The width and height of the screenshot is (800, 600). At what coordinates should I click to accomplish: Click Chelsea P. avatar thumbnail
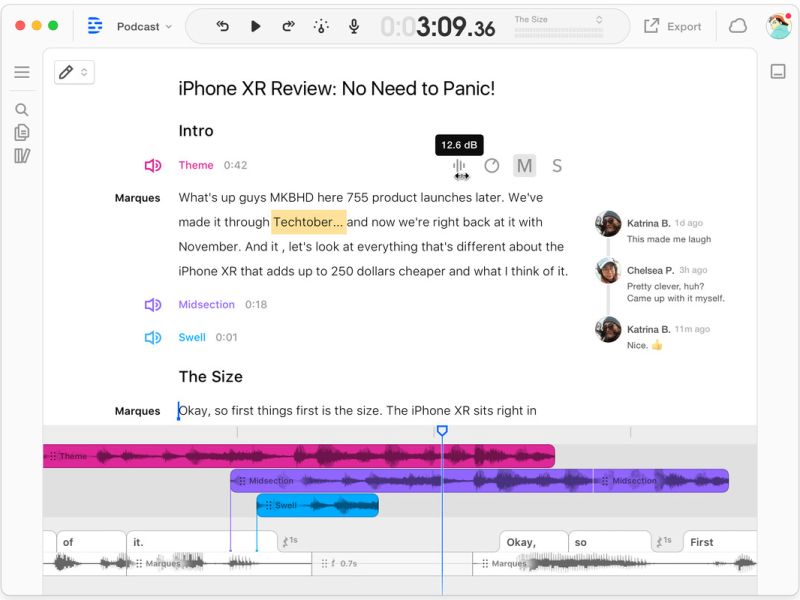pyautogui.click(x=608, y=270)
